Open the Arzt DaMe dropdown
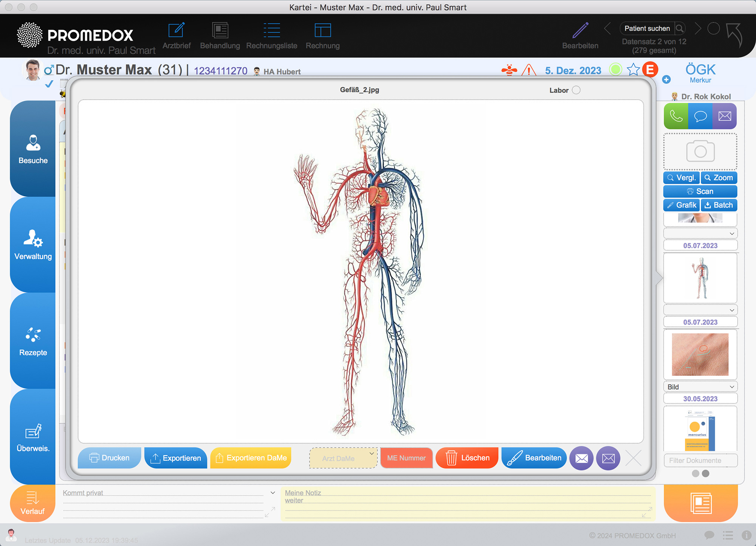Viewport: 756px width, 546px height. (x=343, y=458)
